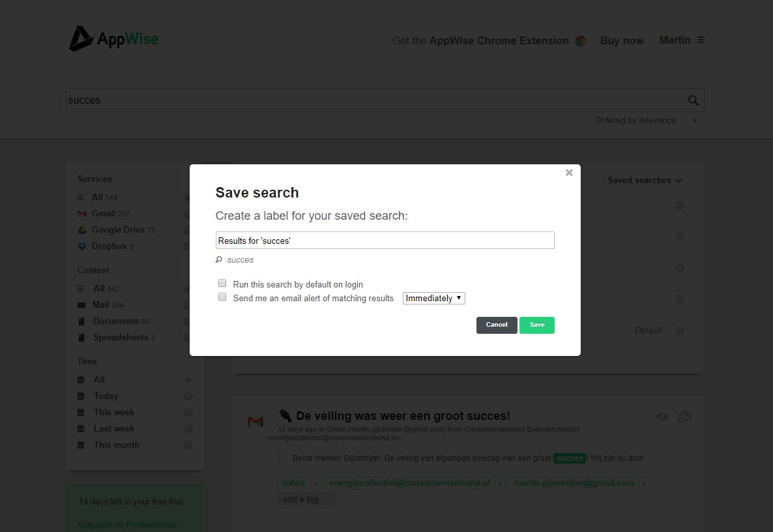Click the pin icon before 'De veiling' title
Image resolution: width=773 pixels, height=532 pixels.
pyautogui.click(x=285, y=415)
